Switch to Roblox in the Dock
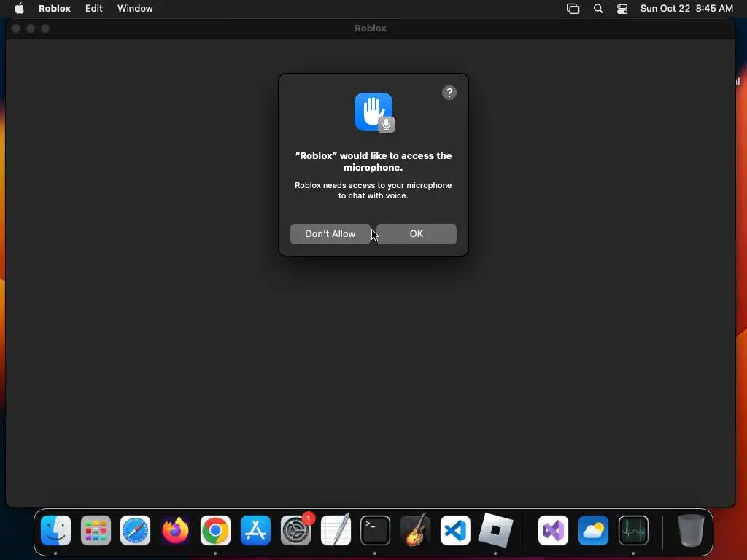This screenshot has width=747, height=560. click(495, 531)
